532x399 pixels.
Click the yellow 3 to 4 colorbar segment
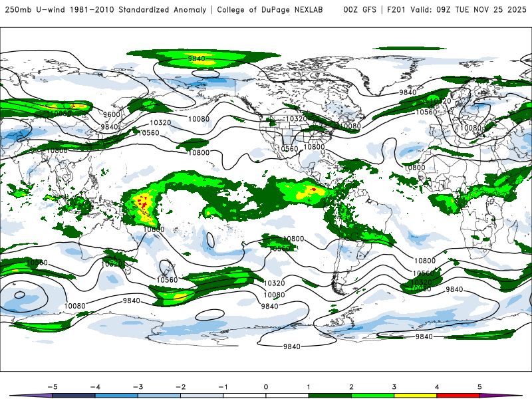[416, 396]
